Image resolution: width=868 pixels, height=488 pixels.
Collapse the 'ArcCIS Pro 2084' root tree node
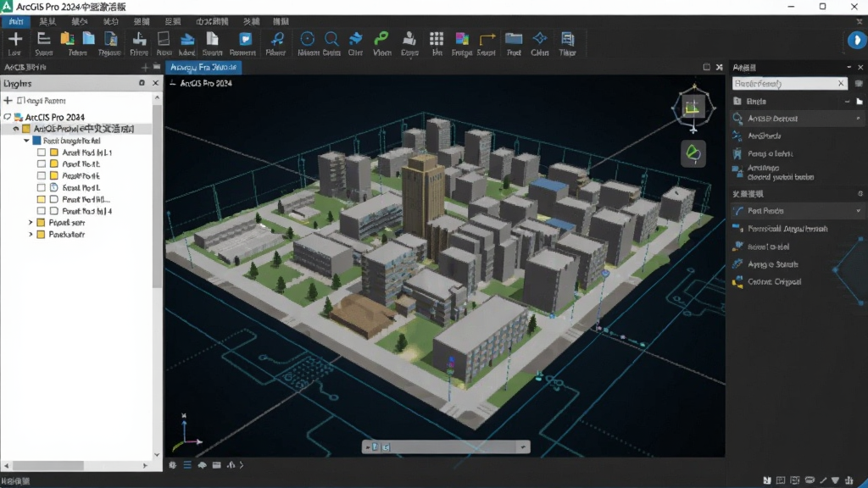(7, 117)
